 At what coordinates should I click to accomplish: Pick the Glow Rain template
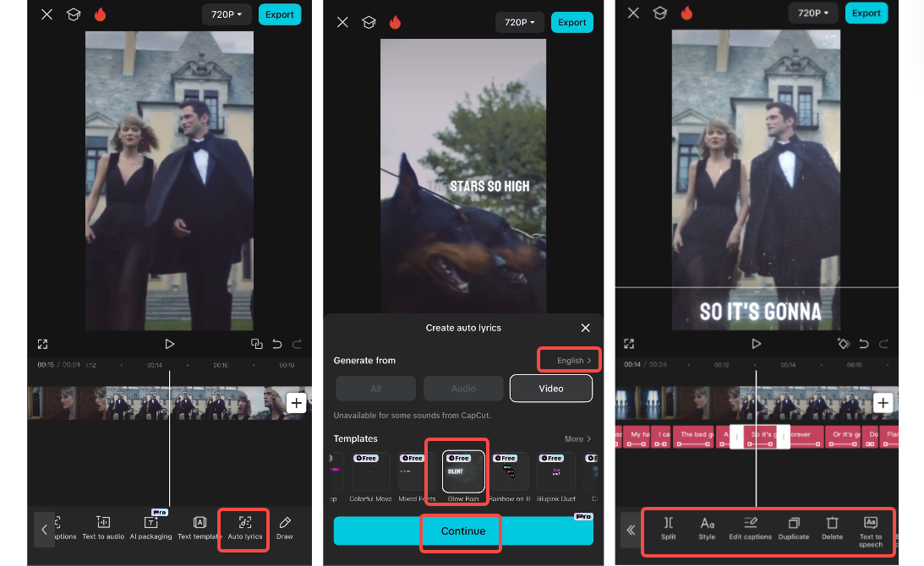[x=463, y=476]
